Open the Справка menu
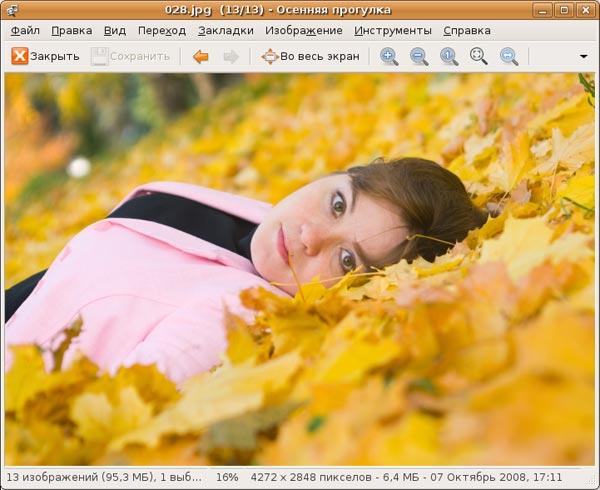 467,31
